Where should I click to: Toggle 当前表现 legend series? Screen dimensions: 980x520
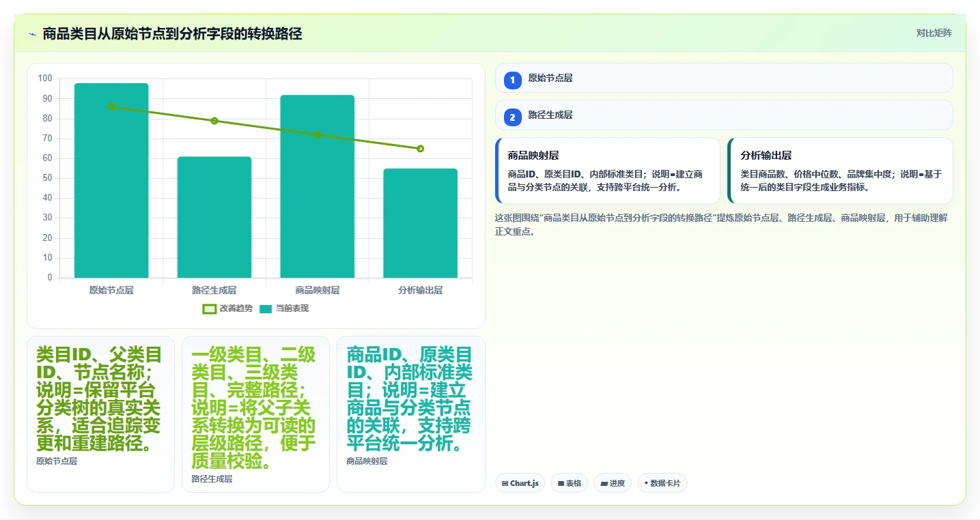pos(283,308)
